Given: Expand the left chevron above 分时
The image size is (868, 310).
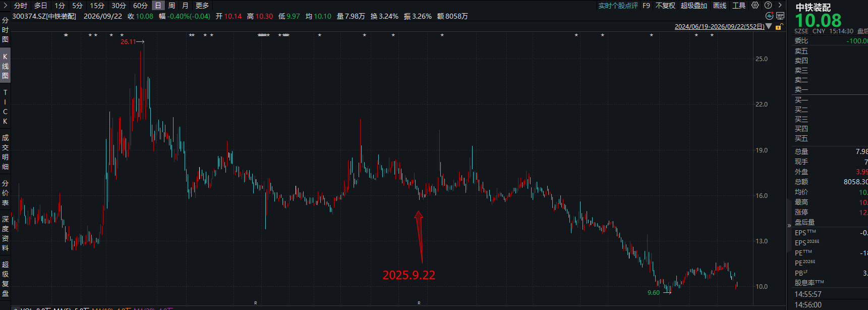Looking at the screenshot, I should pyautogui.click(x=5, y=5).
